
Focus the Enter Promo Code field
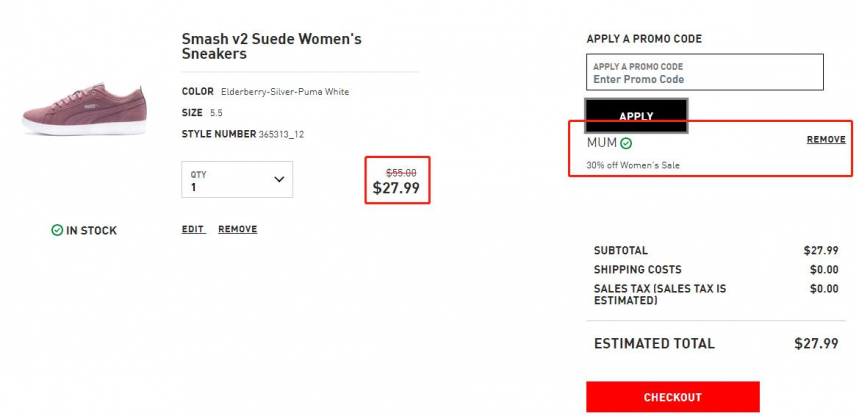pyautogui.click(x=705, y=72)
